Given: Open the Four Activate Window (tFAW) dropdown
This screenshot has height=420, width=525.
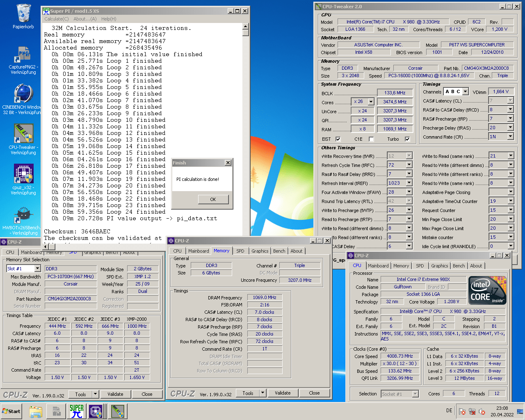Looking at the screenshot, I should coord(409,192).
